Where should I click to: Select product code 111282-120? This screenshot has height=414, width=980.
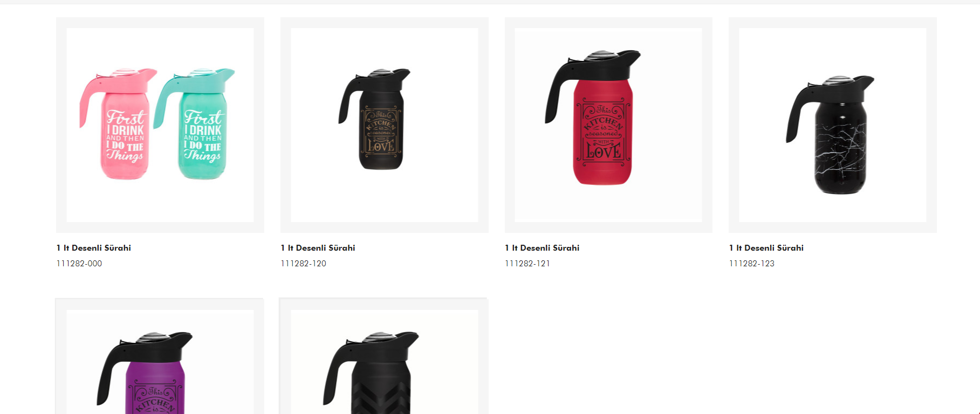click(x=303, y=264)
